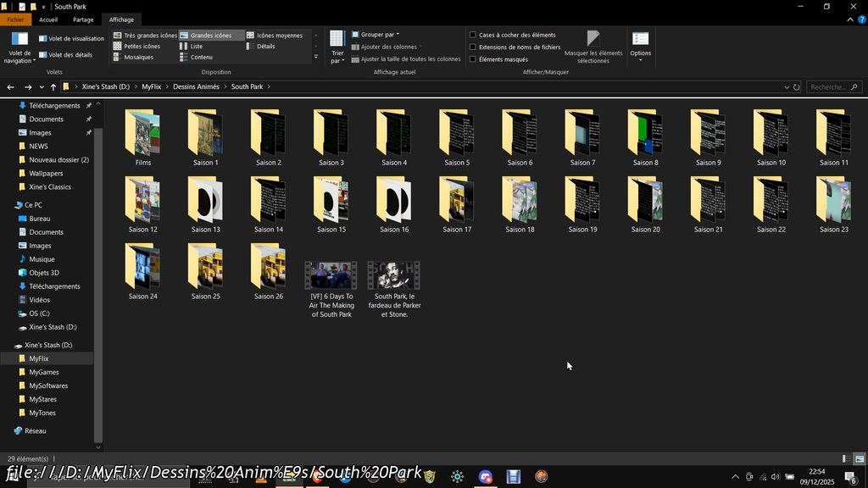Click the volume icon in the system tray

point(775,477)
